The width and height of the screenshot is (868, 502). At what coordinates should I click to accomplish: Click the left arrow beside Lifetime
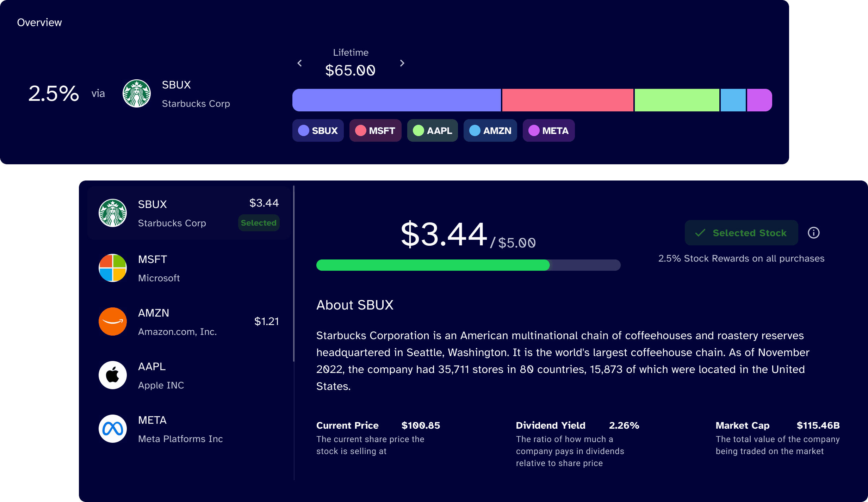click(x=299, y=63)
